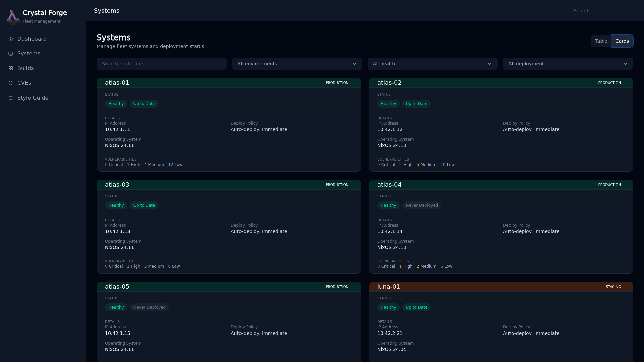Open the CVEs page from sidebar
The image size is (644, 362).
pyautogui.click(x=24, y=83)
